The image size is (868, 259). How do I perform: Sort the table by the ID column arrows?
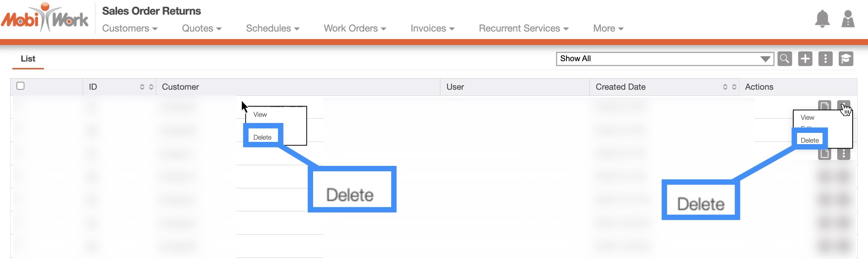(x=146, y=87)
